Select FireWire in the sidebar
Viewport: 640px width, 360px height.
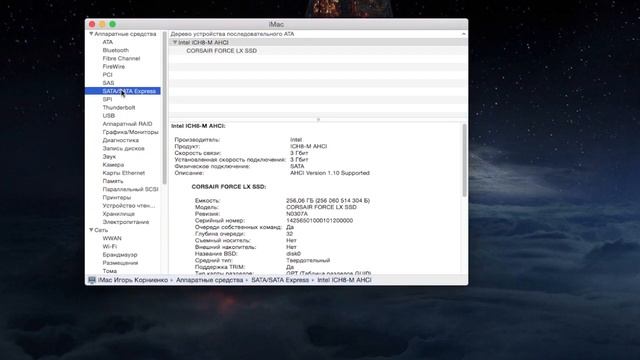click(x=113, y=67)
